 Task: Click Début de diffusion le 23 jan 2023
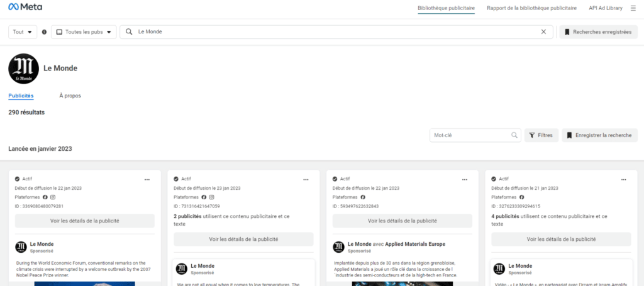(207, 188)
